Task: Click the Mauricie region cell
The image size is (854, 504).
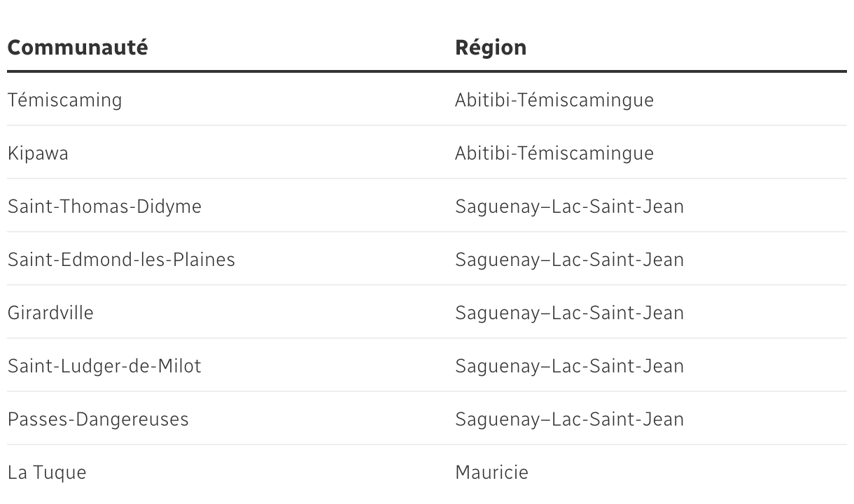Action: coord(491,472)
